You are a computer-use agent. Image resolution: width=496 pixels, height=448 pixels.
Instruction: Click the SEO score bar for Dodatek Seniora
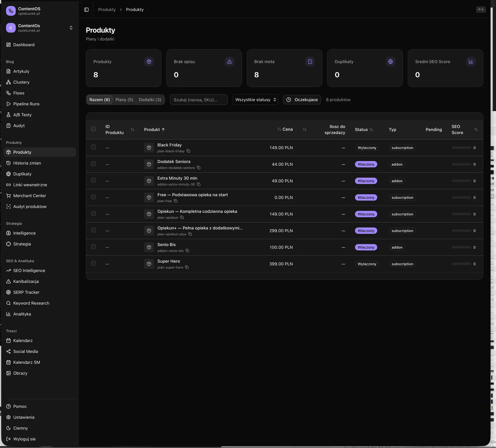coord(461,164)
